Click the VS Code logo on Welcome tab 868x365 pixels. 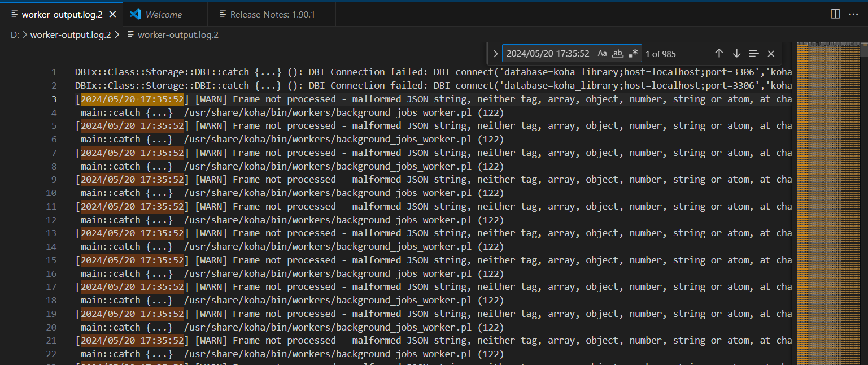(135, 14)
